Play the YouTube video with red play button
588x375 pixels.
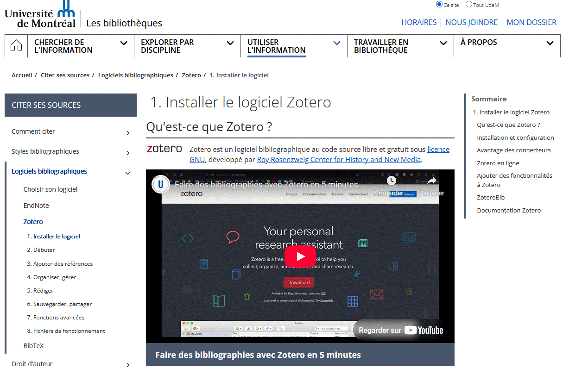click(300, 256)
